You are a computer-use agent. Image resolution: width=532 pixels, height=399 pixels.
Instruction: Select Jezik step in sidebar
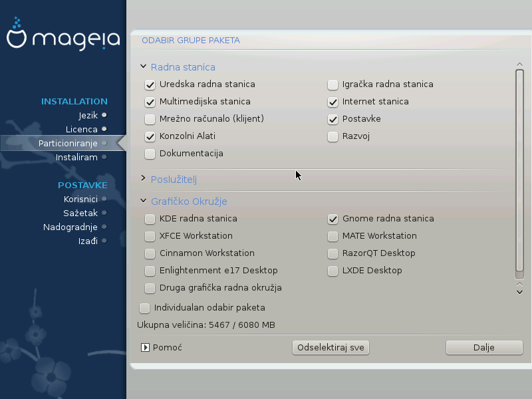click(x=88, y=115)
